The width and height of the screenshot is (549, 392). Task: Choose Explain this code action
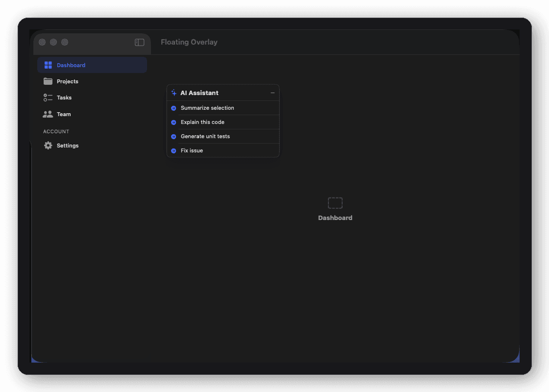pos(223,122)
